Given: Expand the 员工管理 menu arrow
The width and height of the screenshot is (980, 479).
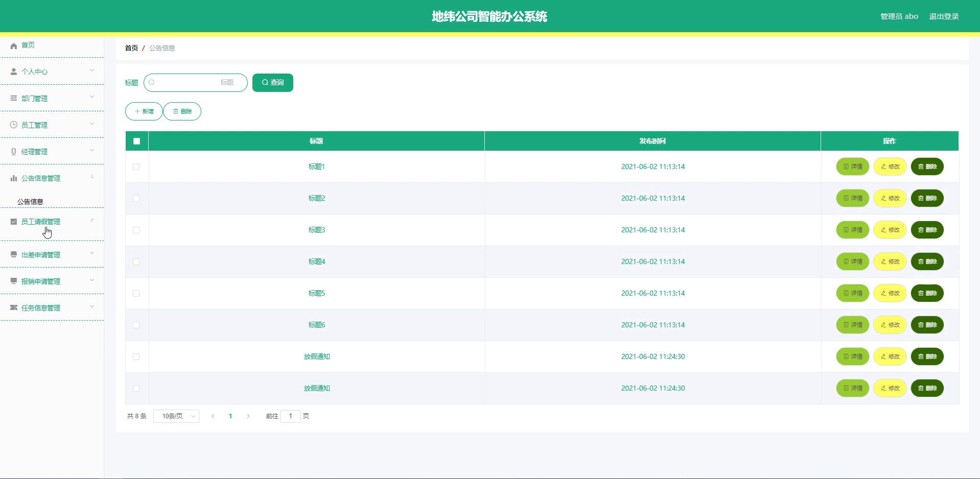Looking at the screenshot, I should (92, 124).
